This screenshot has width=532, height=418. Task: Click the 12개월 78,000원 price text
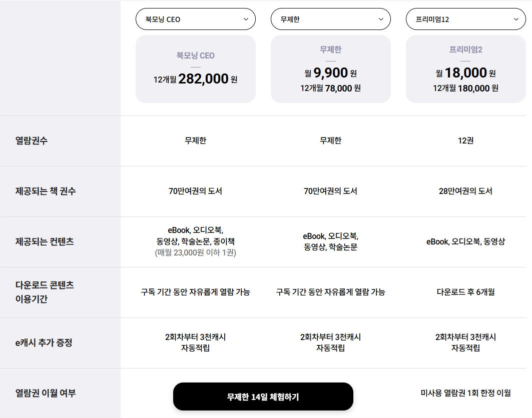click(330, 88)
